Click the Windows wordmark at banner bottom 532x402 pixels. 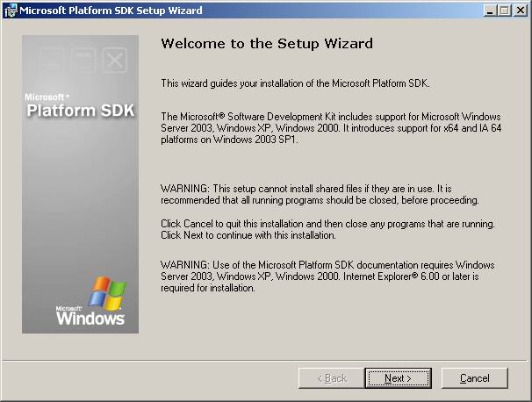coord(90,319)
